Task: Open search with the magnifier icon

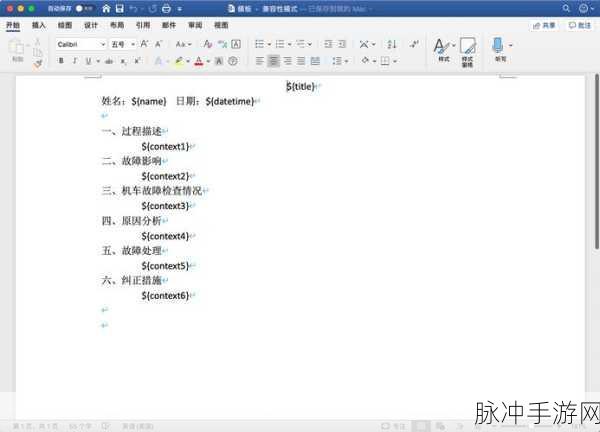Action: (x=566, y=8)
